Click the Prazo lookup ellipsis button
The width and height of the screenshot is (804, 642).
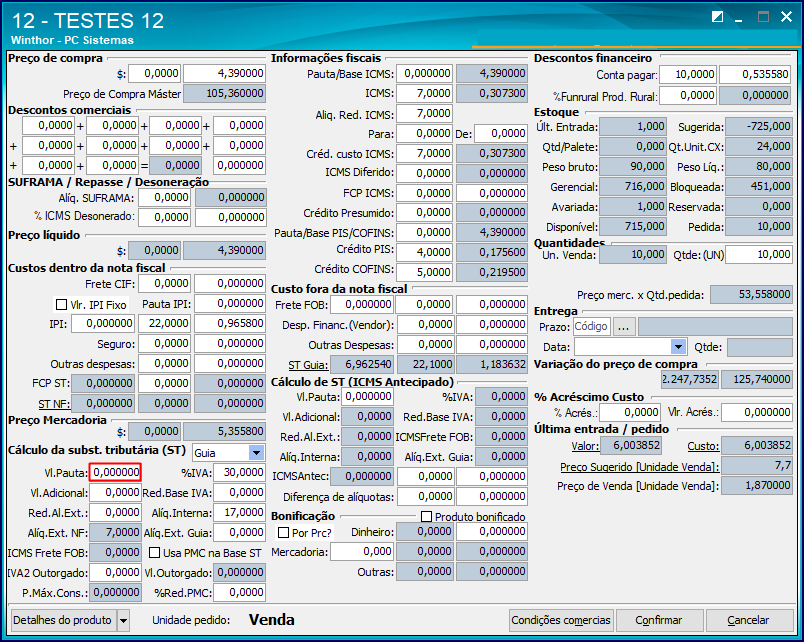624,327
